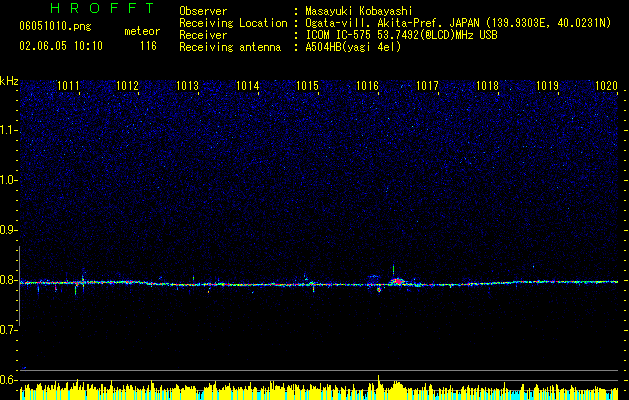Click the meteor count label
The image size is (629, 400).
(142, 31)
